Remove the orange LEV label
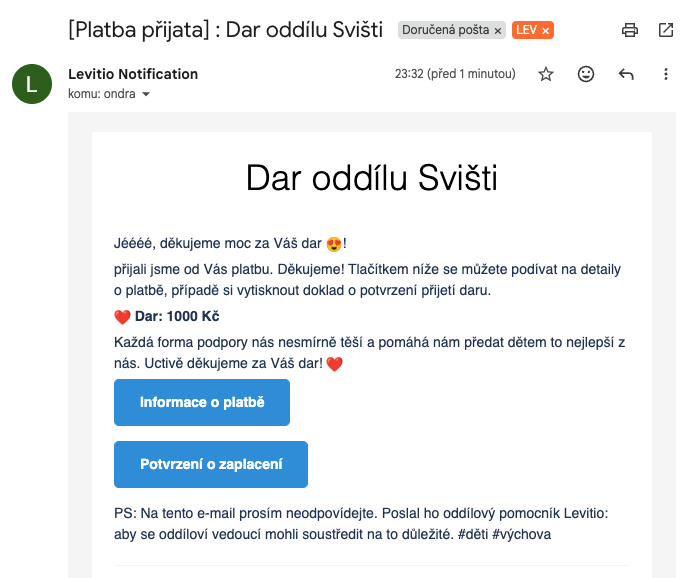Image resolution: width=689 pixels, height=578 pixels. click(x=545, y=31)
